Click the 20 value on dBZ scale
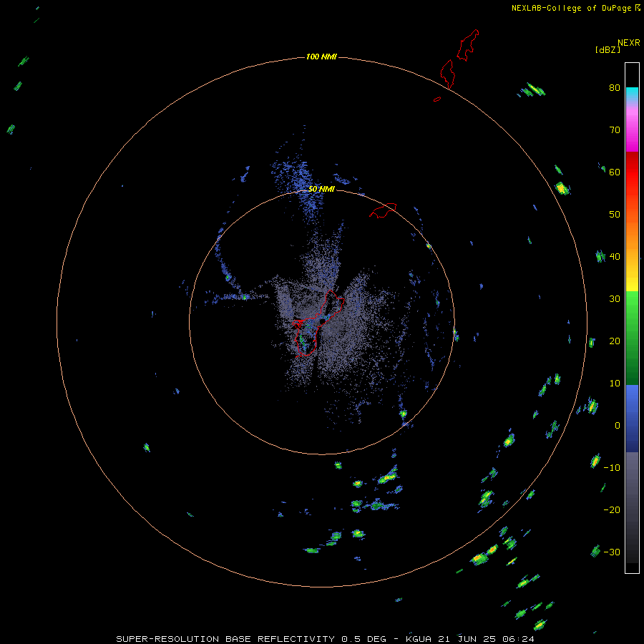This screenshot has height=644, width=644. [x=615, y=341]
